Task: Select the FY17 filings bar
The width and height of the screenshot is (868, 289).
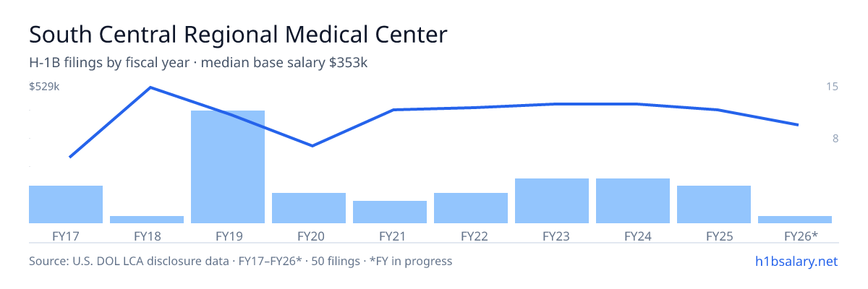Action: [x=66, y=204]
